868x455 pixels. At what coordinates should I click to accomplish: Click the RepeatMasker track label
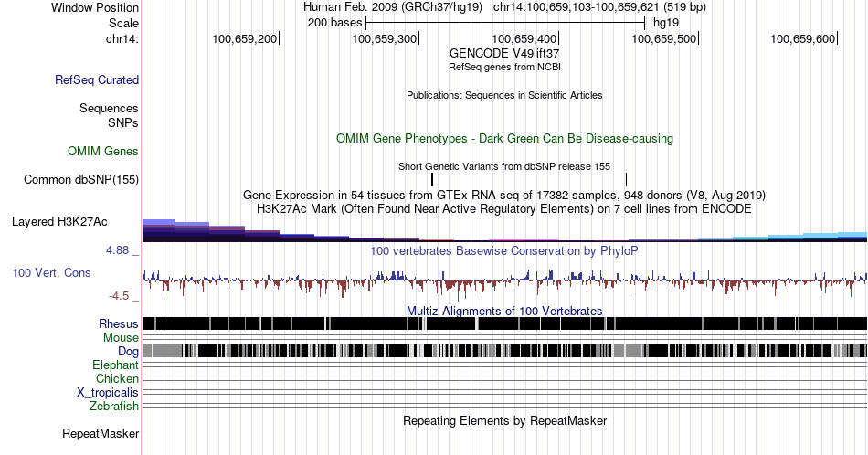pos(101,433)
